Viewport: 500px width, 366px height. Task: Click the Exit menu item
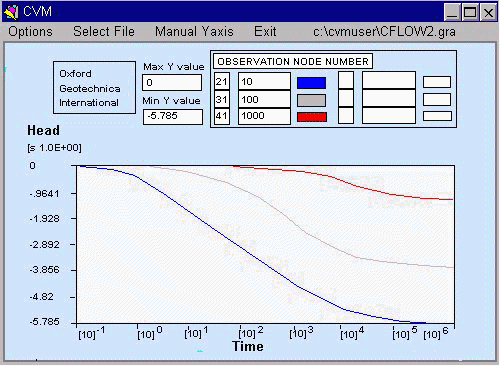(x=265, y=32)
